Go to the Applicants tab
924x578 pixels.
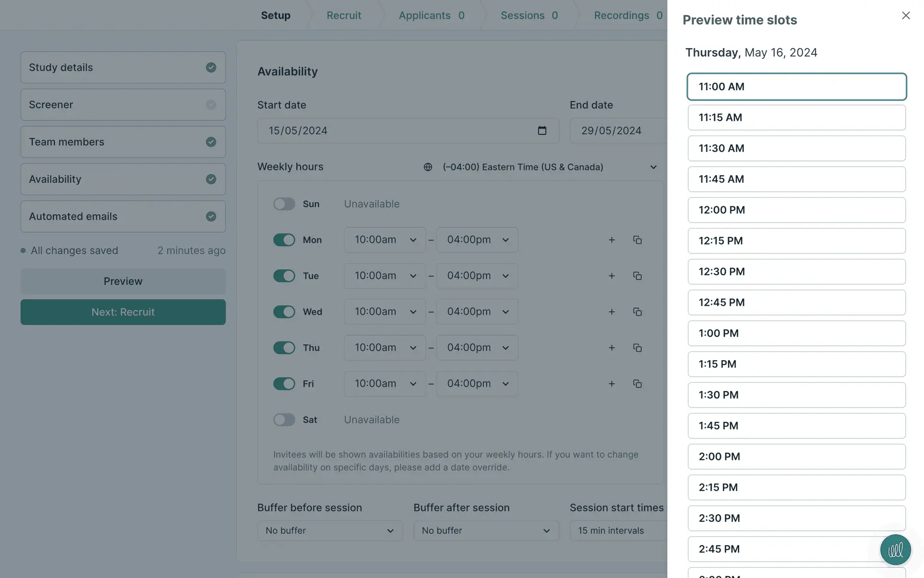pos(431,15)
